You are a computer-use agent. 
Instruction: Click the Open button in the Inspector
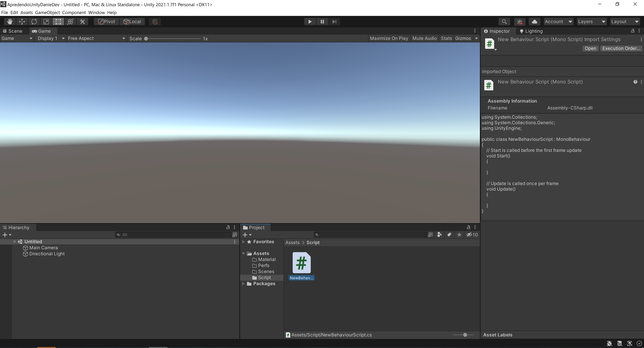[590, 48]
